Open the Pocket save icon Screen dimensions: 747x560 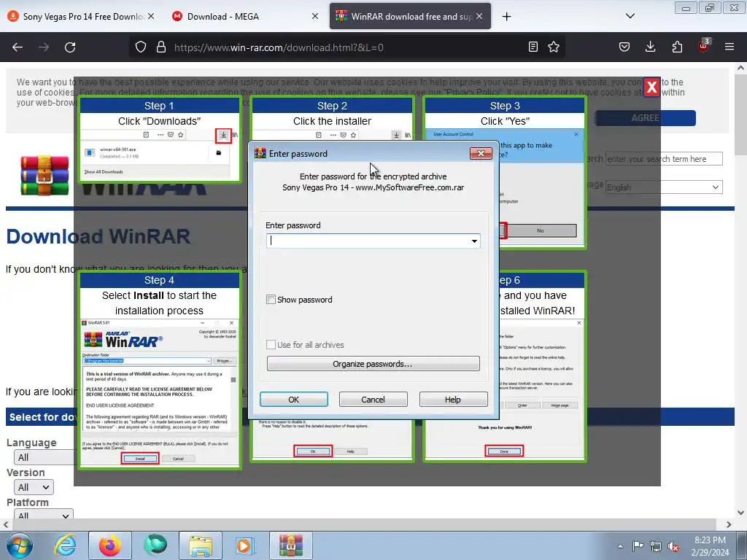pos(624,47)
